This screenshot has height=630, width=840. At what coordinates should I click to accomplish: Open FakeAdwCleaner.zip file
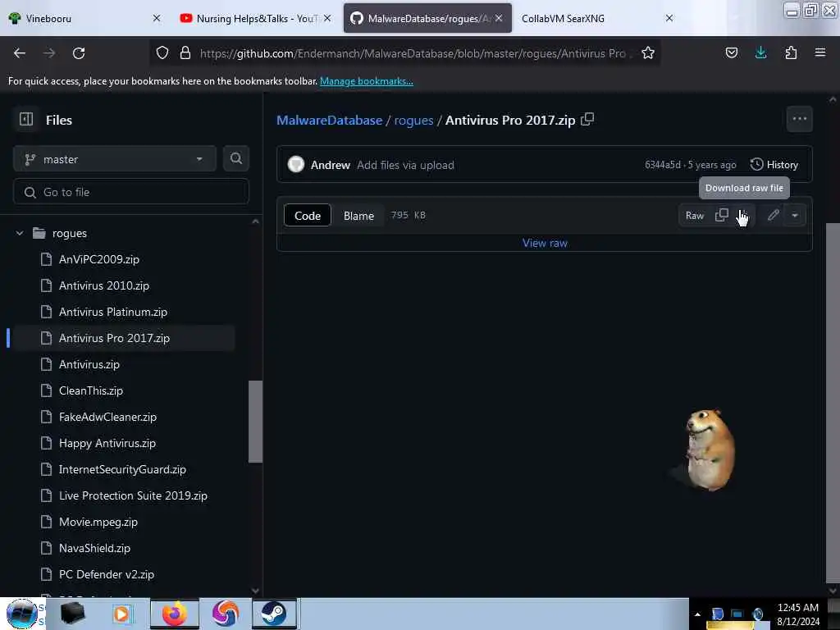[107, 417]
